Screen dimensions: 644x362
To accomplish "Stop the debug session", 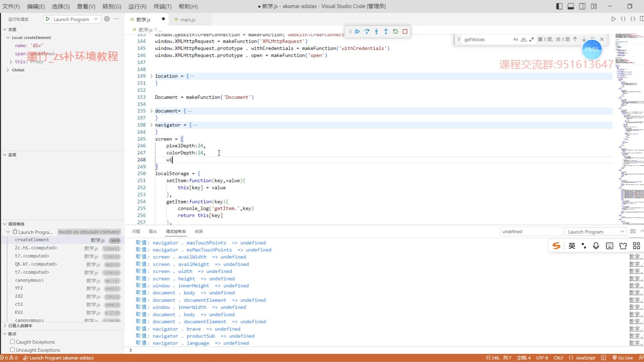I will (405, 31).
